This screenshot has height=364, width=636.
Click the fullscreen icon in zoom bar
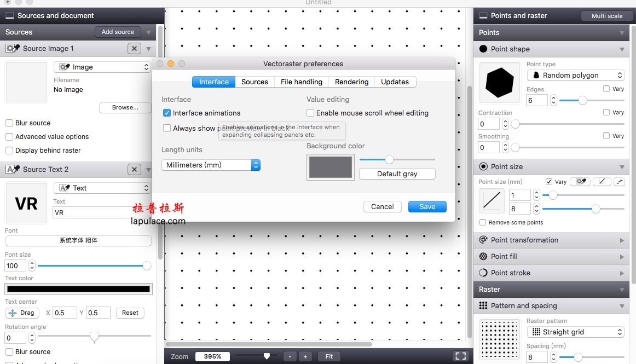[461, 356]
